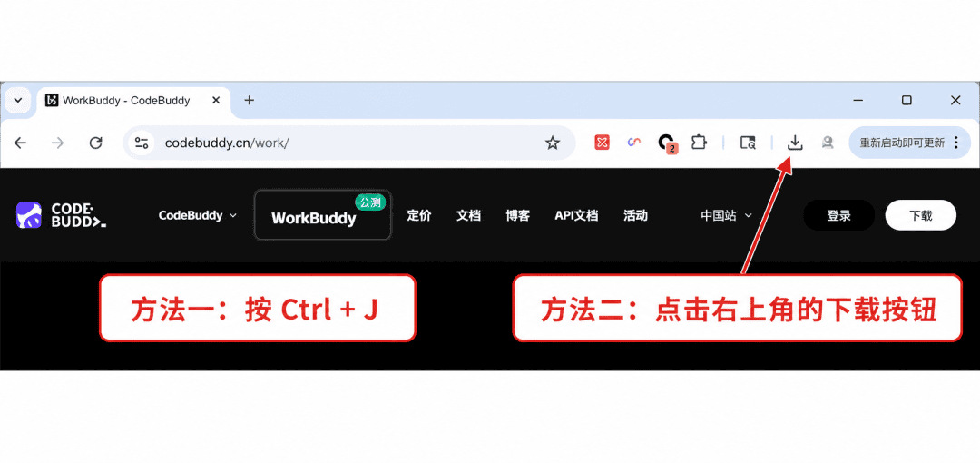
Task: Open the browser Downloads button
Action: [794, 143]
